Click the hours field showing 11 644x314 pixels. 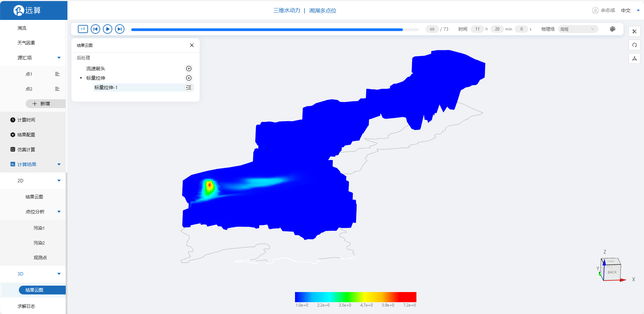[477, 29]
